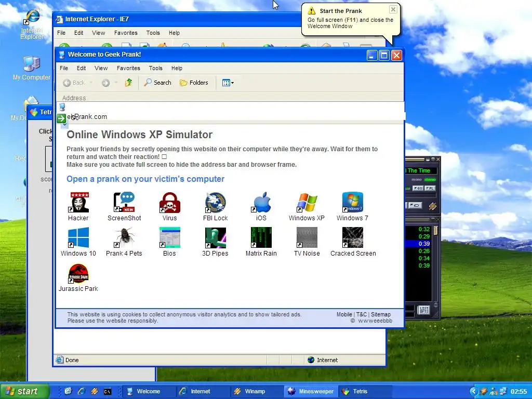The height and width of the screenshot is (399, 532).
Task: Toggle Winamp EQ button
Action: (418, 188)
